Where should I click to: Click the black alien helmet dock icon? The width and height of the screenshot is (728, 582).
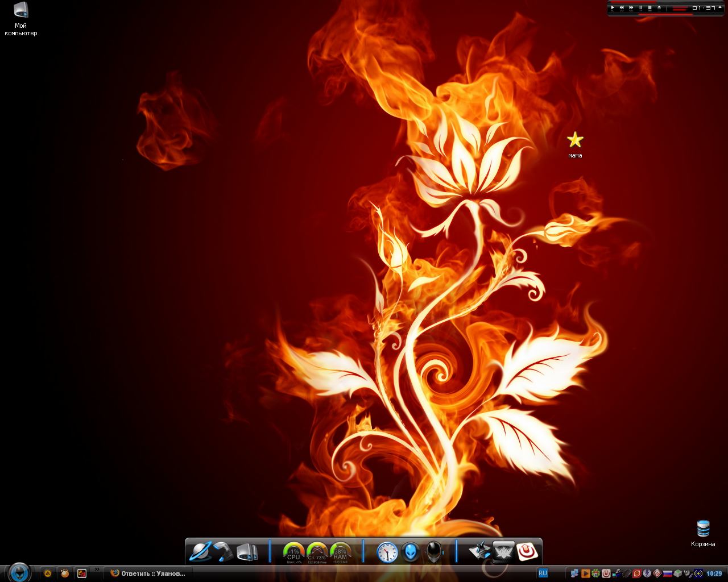coord(434,551)
